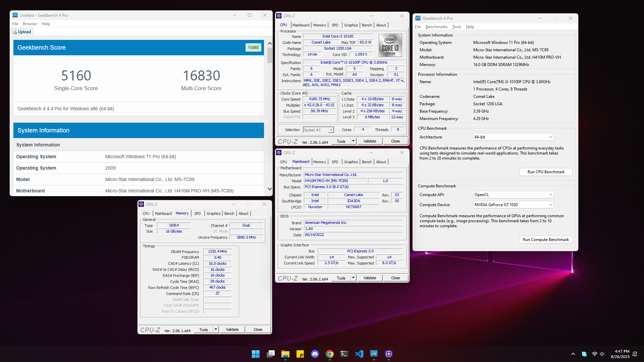
Task: Open tray sync app icon
Action: pyautogui.click(x=584, y=354)
